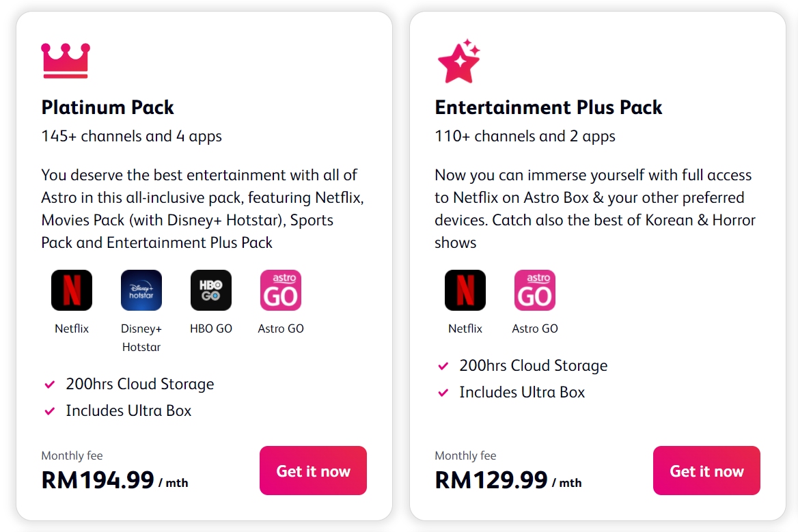Viewport: 798px width, 532px height.
Task: Click the checkmark beside Entertainment Plus Cloud Storage
Action: click(442, 365)
